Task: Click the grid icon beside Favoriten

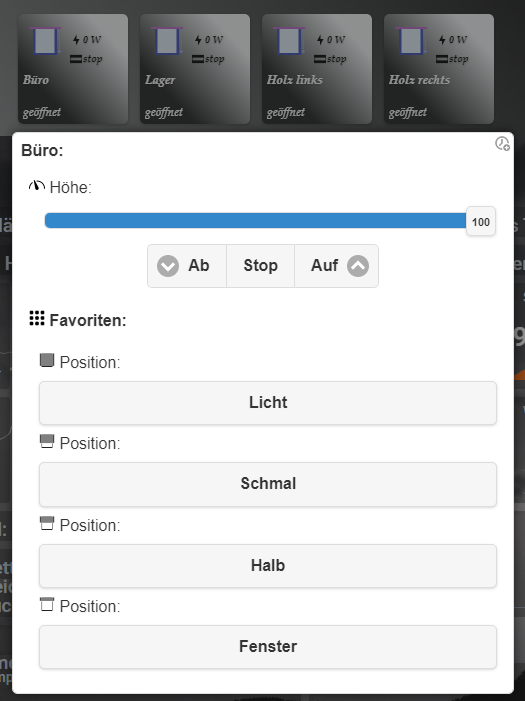Action: [37, 319]
